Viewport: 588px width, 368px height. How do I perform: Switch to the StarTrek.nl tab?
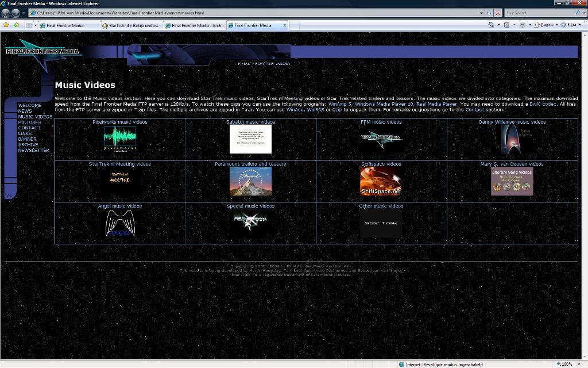pos(132,25)
